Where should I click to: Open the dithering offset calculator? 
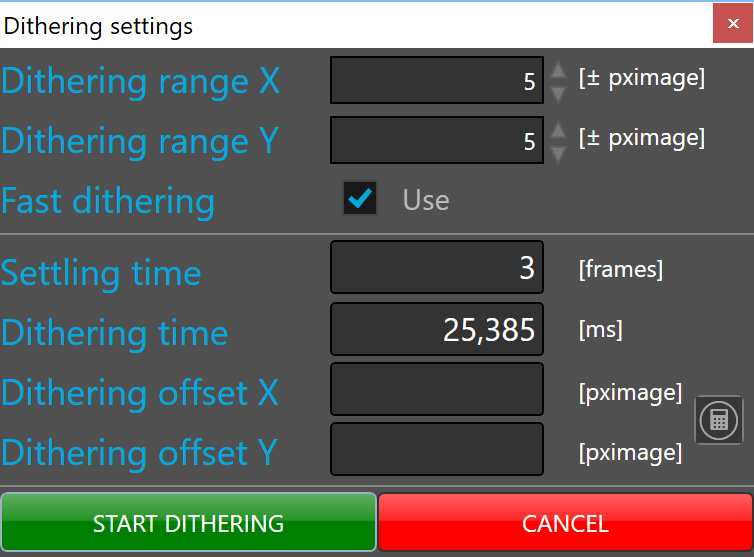(x=719, y=420)
